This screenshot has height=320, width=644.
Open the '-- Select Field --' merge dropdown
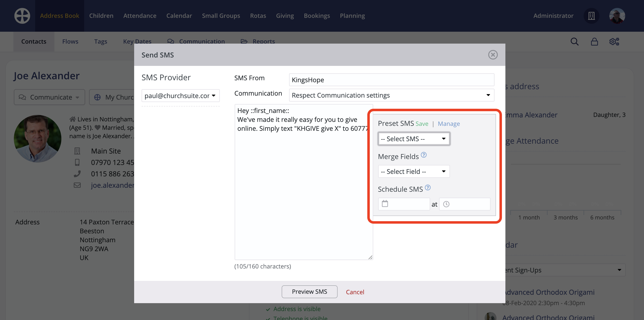(x=414, y=171)
